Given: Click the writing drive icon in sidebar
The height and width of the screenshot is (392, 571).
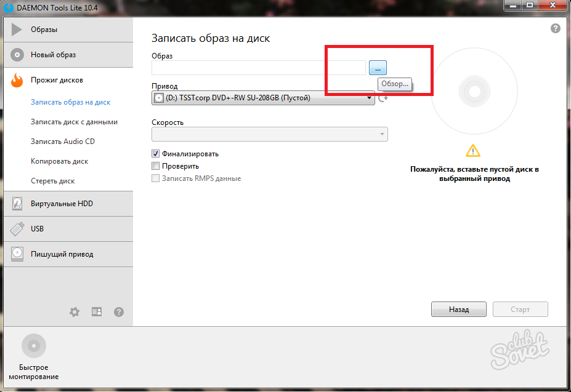Looking at the screenshot, I should 17,254.
